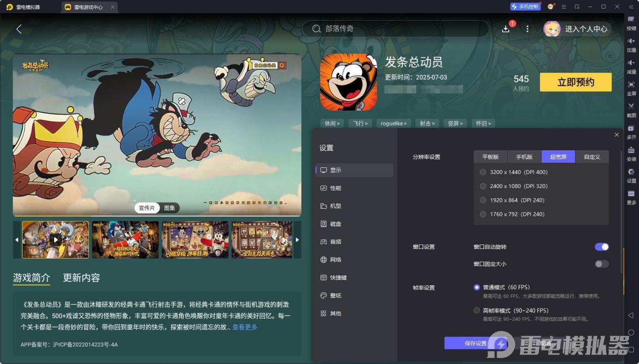This screenshot has width=639, height=364.
Task: Click the 手机控制 phone control button
Action: 525,7
